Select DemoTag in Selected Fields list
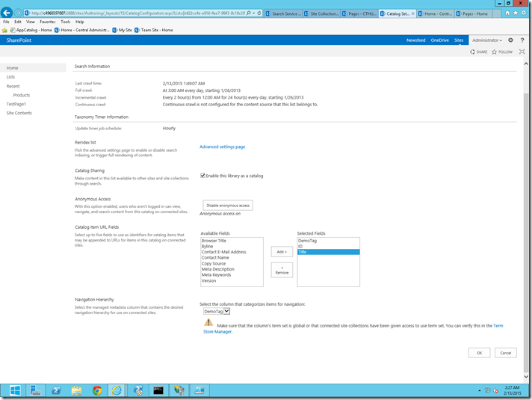 point(328,241)
